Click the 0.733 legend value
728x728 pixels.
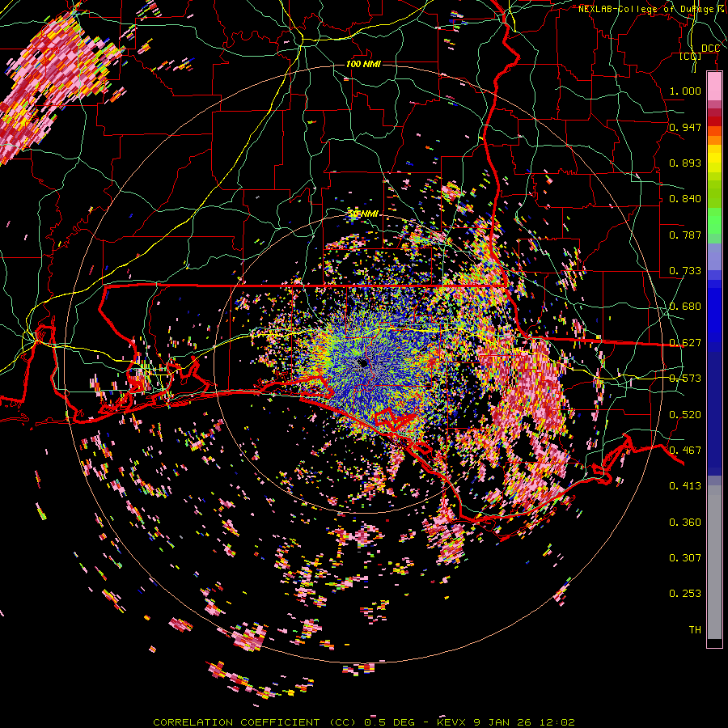coord(685,271)
